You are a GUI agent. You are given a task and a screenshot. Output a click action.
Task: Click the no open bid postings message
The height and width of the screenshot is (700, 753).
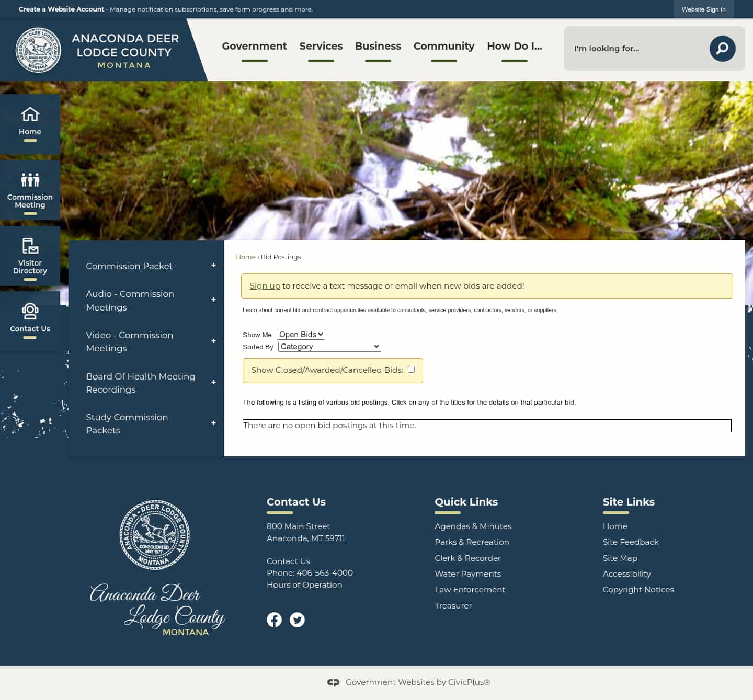[330, 426]
